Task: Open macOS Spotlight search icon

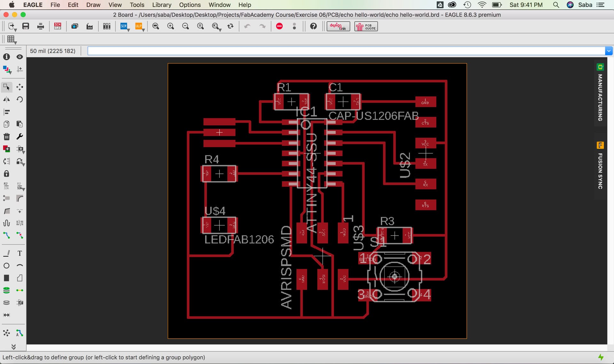Action: [x=556, y=5]
